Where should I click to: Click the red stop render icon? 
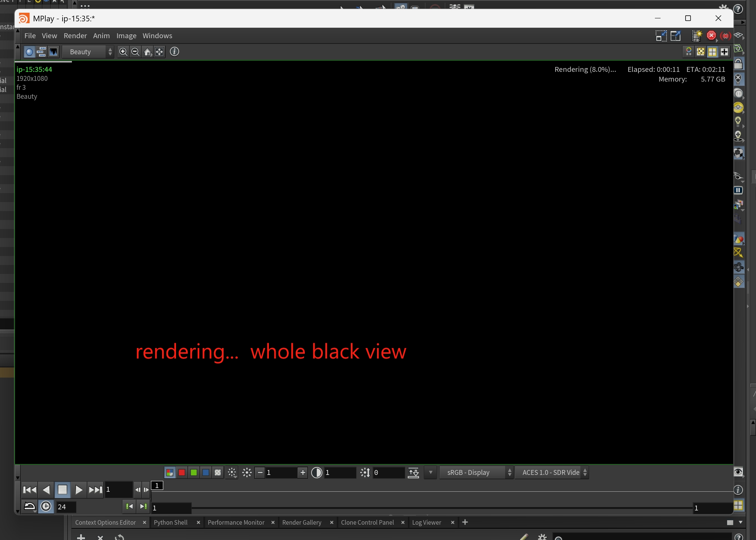click(711, 36)
